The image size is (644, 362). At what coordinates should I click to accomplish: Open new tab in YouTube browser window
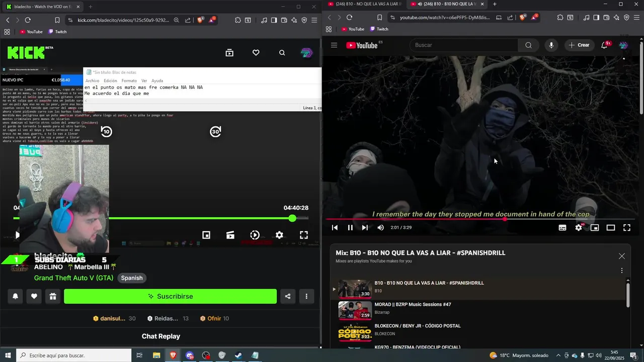[495, 4]
